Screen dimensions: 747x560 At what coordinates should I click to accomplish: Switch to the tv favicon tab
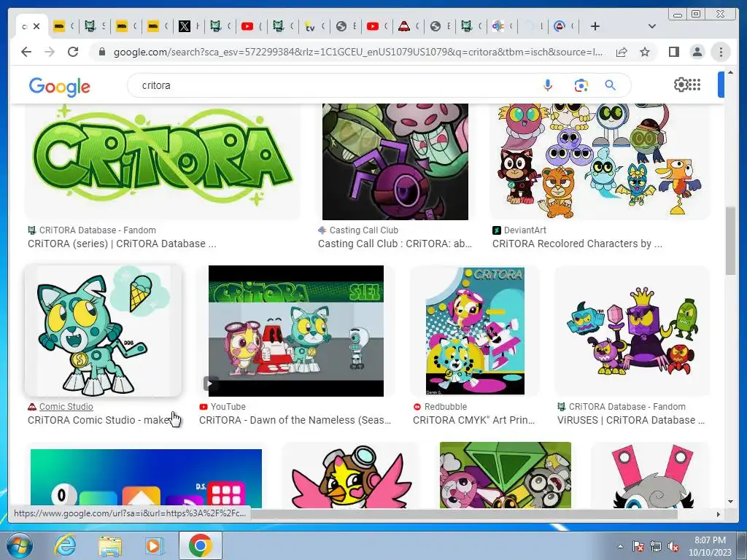tap(309, 26)
